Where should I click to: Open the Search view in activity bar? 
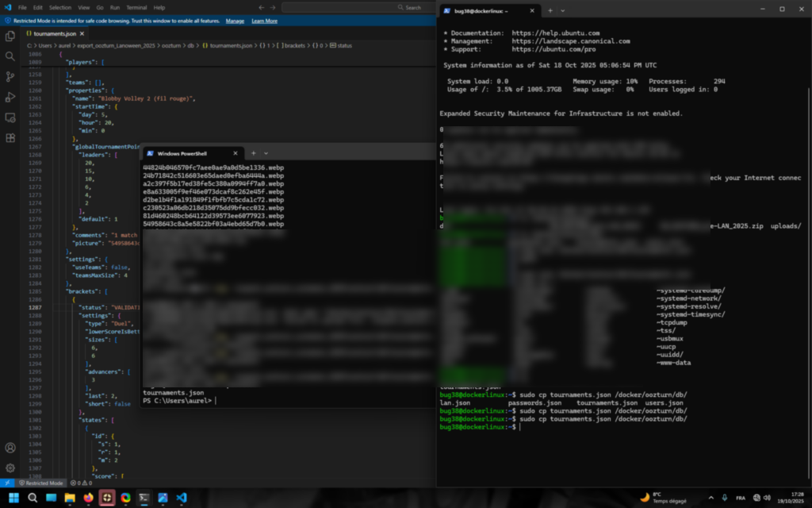pos(10,56)
